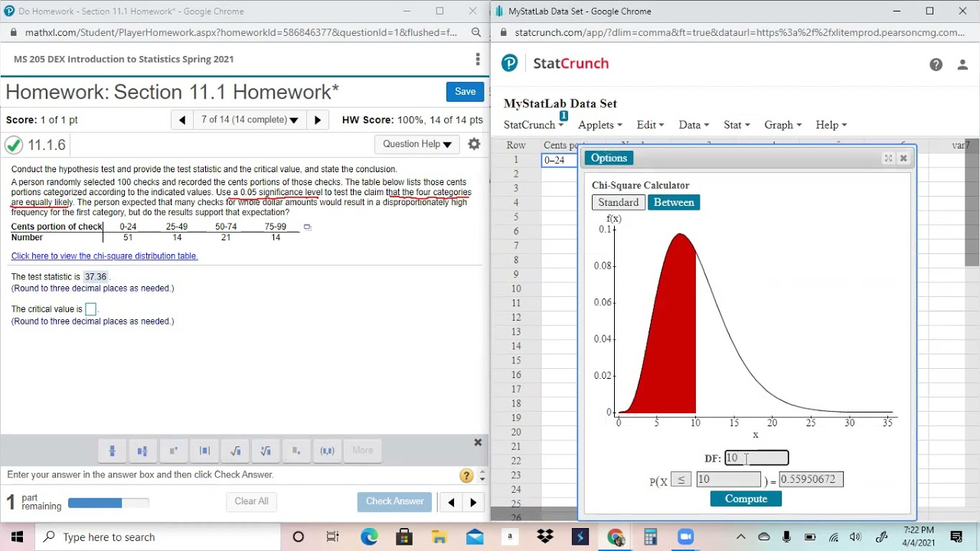This screenshot has width=980, height=551.
Task: Insert a fraction template from math palette
Action: tap(112, 451)
